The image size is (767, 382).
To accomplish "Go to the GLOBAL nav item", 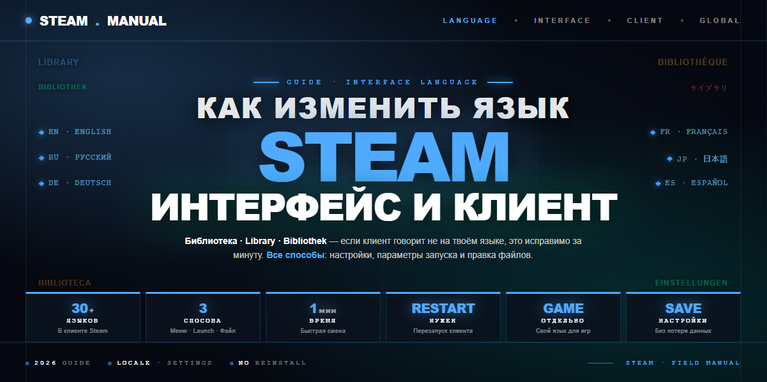I will 719,21.
